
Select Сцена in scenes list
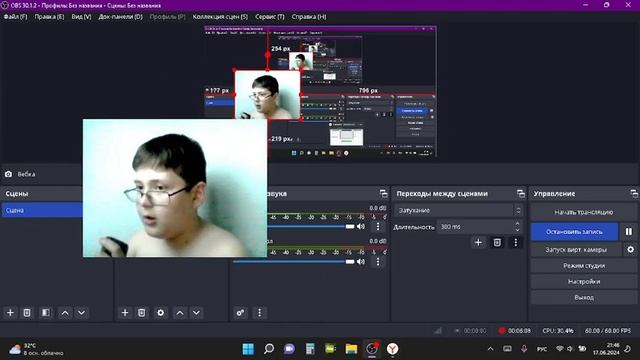tap(42, 210)
